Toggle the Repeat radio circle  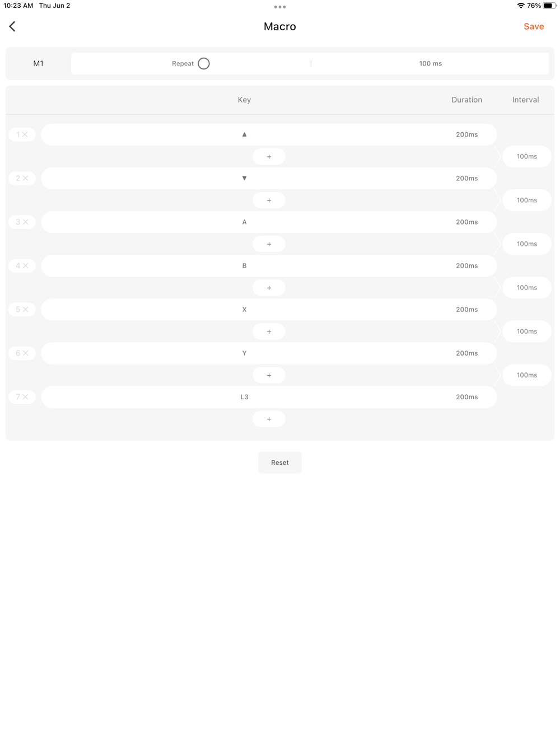204,63
